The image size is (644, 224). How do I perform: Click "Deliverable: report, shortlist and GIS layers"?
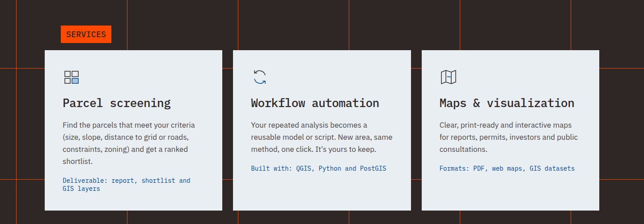(x=127, y=185)
